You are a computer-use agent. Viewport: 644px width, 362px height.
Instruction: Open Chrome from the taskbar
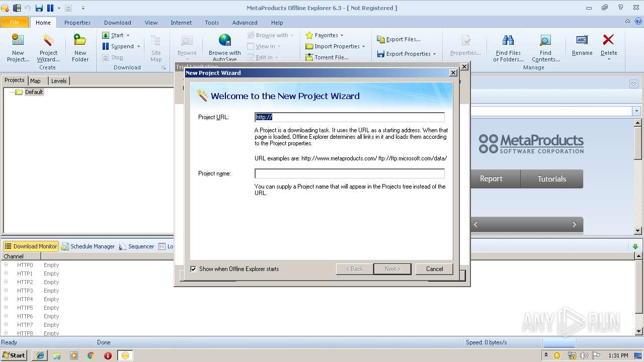(x=91, y=355)
